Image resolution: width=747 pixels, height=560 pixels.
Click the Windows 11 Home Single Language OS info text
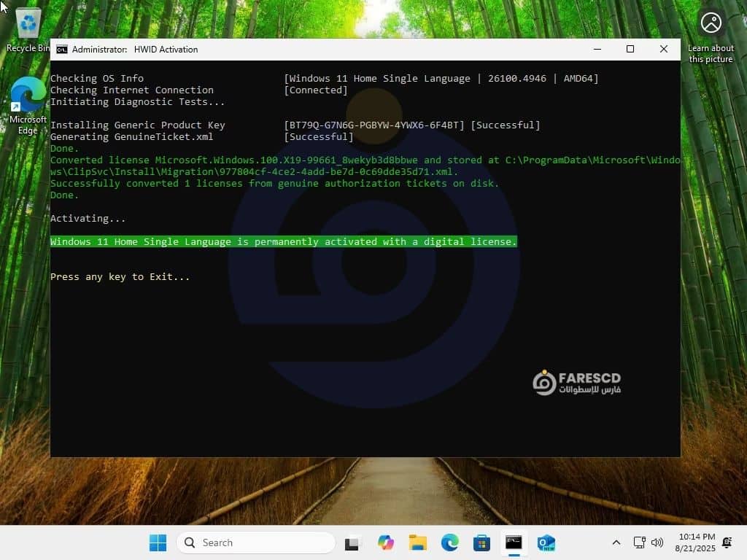point(441,78)
